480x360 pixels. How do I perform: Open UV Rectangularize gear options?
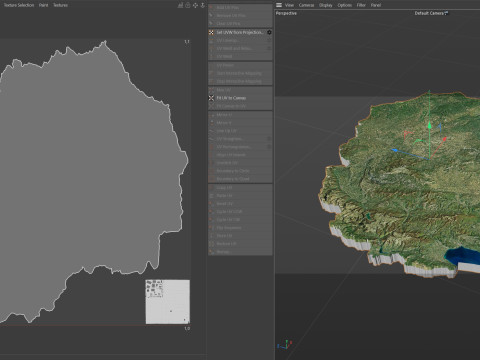269,147
